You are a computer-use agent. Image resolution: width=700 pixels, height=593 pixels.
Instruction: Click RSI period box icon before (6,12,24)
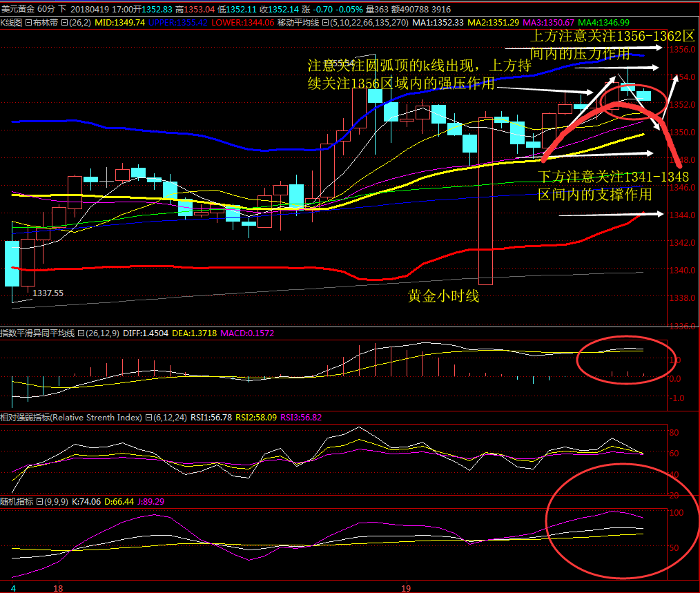(x=148, y=417)
